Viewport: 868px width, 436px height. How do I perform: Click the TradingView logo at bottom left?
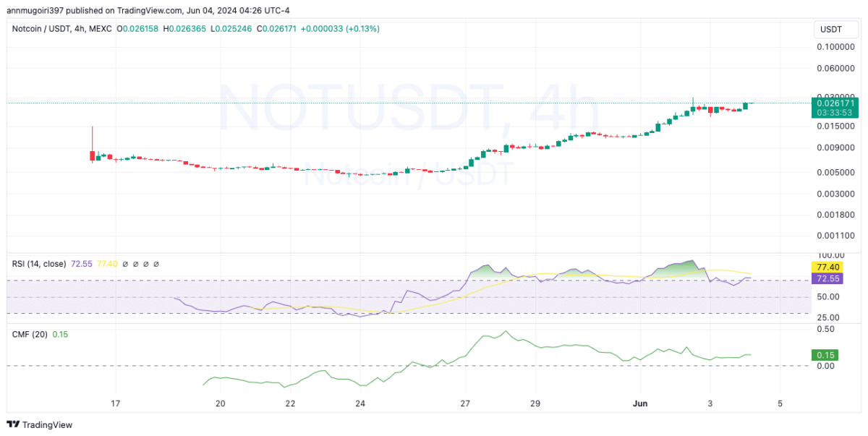pos(39,424)
